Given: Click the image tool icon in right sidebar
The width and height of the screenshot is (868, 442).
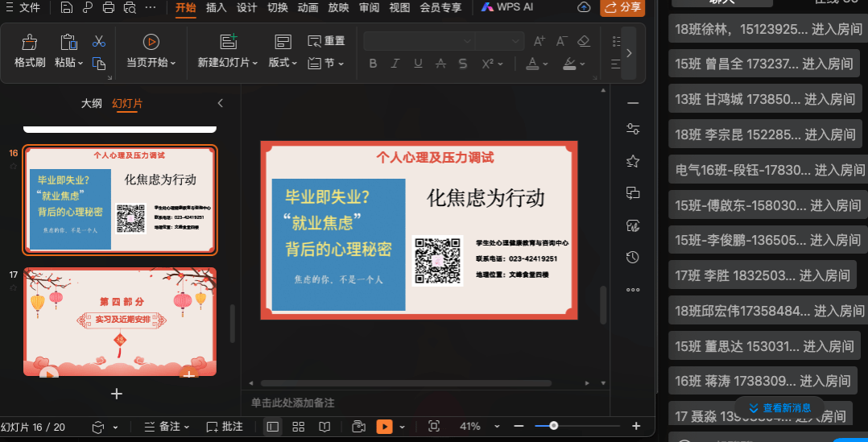Looking at the screenshot, I should (x=633, y=225).
